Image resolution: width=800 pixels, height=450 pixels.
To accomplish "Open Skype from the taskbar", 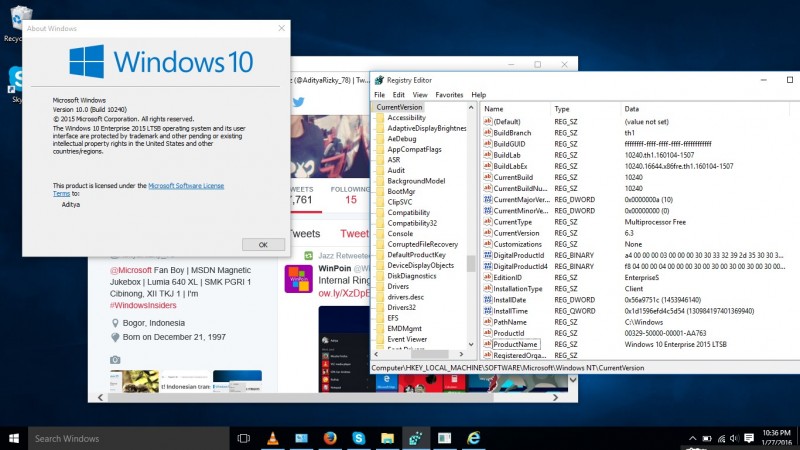I will pyautogui.click(x=359, y=438).
